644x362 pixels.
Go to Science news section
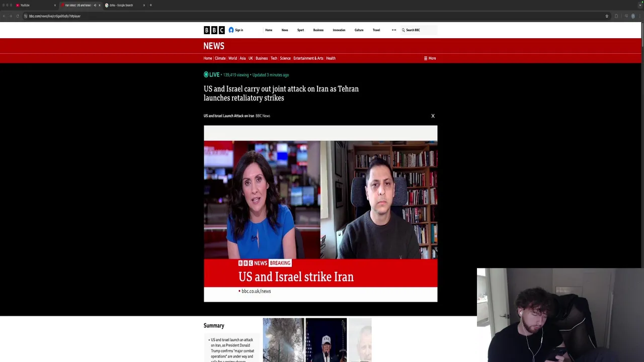click(x=285, y=58)
